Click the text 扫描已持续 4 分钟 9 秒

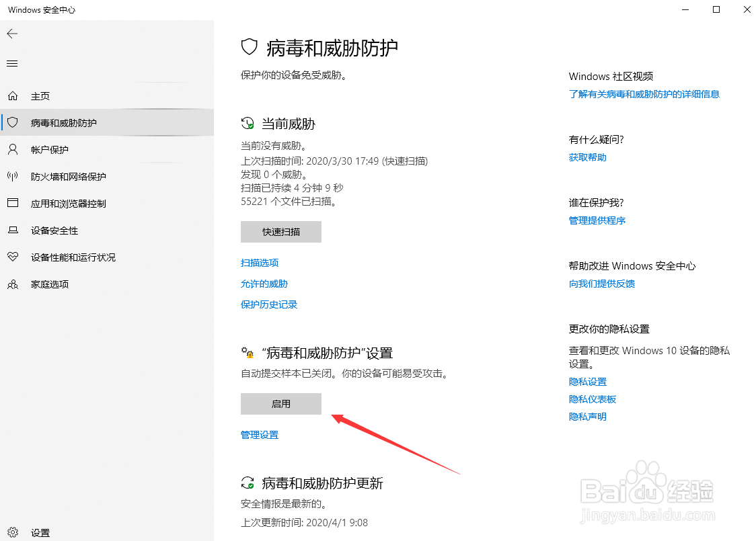292,188
